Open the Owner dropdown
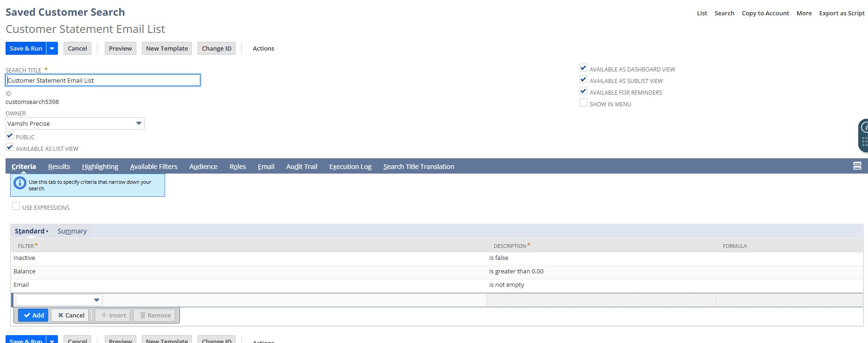Viewport: 868px width, 343px height. (138, 123)
